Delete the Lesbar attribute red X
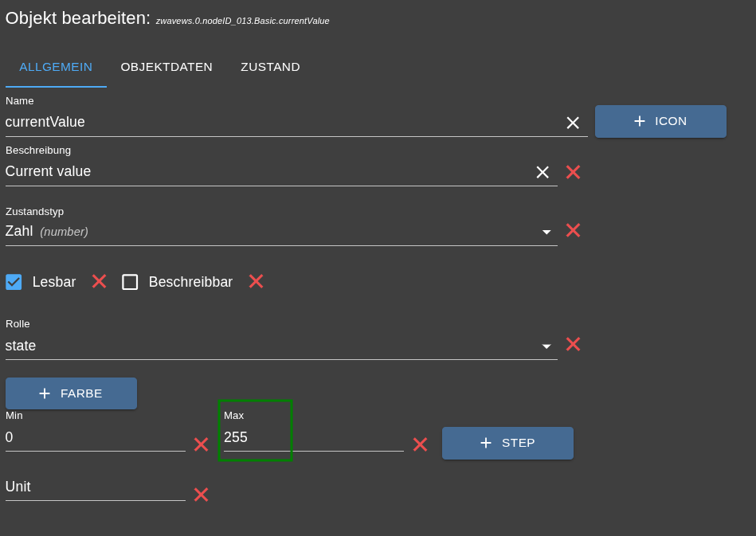This screenshot has width=756, height=536. [99, 281]
